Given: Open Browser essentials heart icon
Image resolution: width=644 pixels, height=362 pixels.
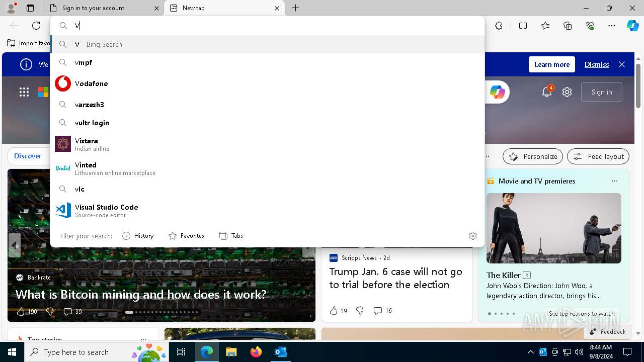Looking at the screenshot, I should pyautogui.click(x=590, y=26).
